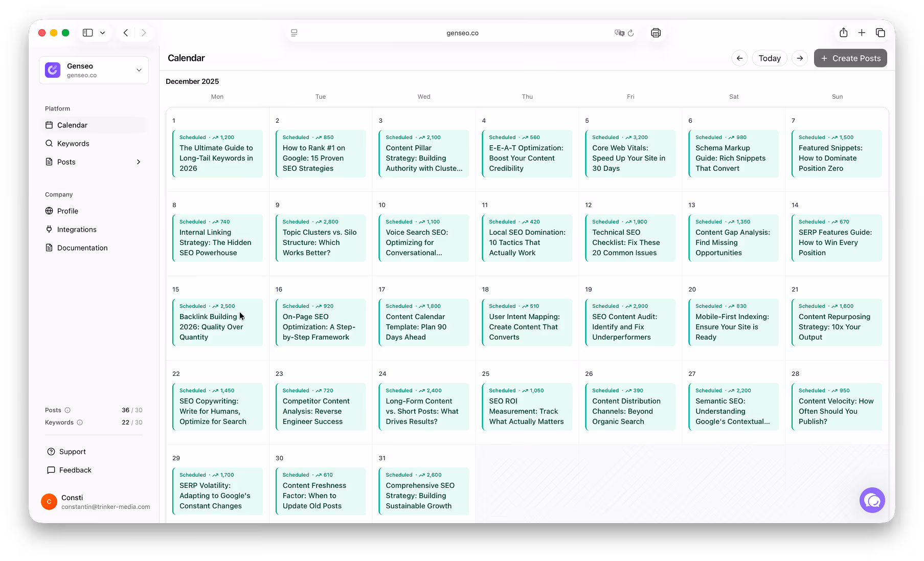Screen dimensions: 924x561
Task: Click the Consti account avatar
Action: click(49, 502)
